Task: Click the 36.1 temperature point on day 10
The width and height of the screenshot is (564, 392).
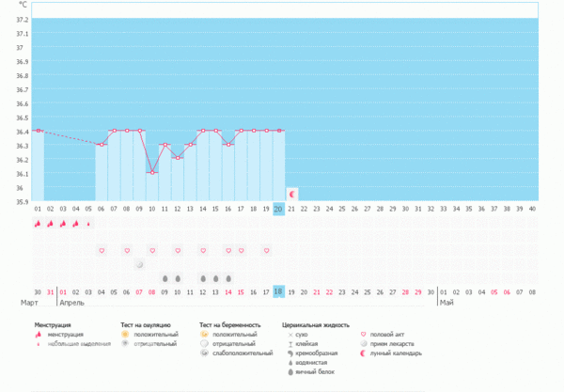Action: [151, 172]
